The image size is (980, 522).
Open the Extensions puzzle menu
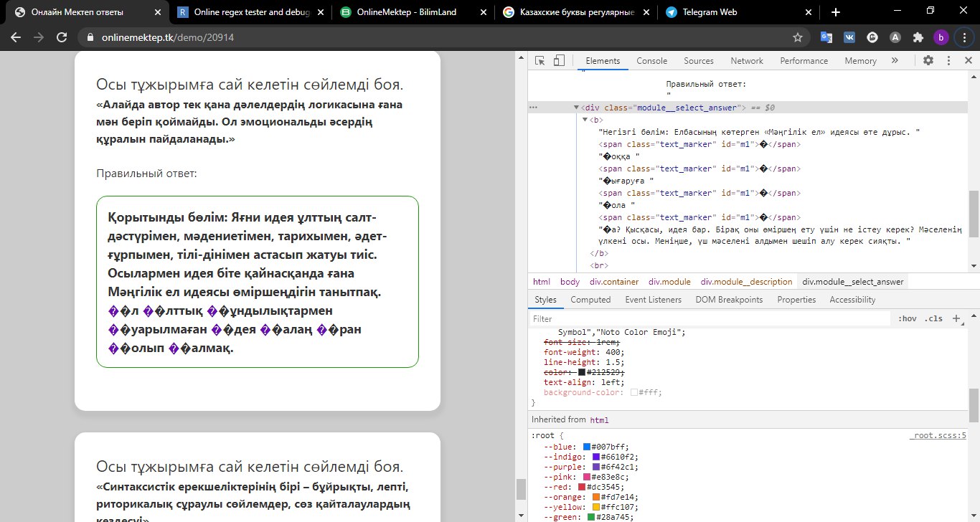918,37
